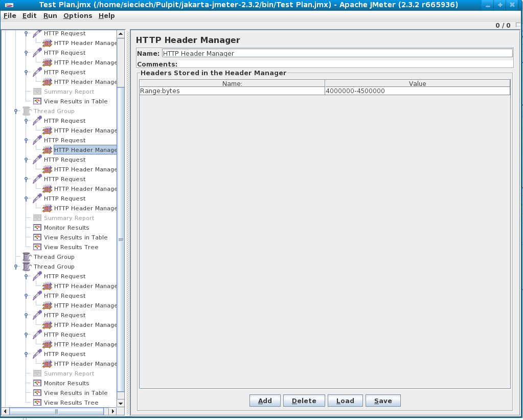Click the bottom Thread Group spool icon
This screenshot has height=420, width=523.
click(26, 266)
